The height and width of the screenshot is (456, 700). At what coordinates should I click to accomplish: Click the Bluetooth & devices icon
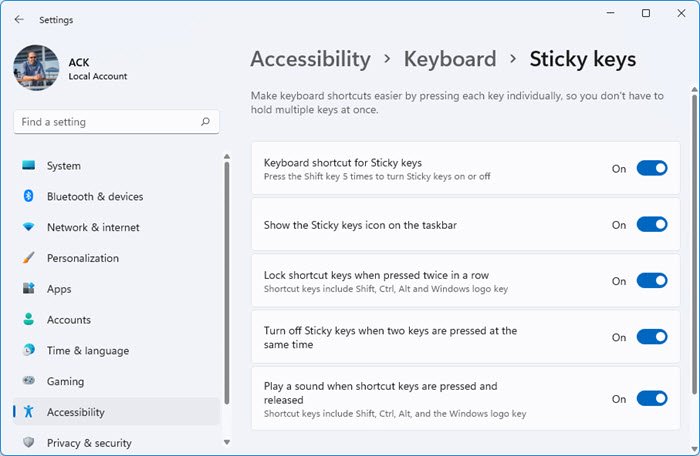pyautogui.click(x=28, y=197)
